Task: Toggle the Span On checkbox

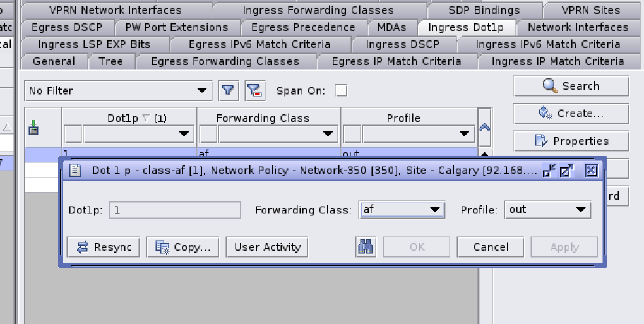Action: [340, 90]
